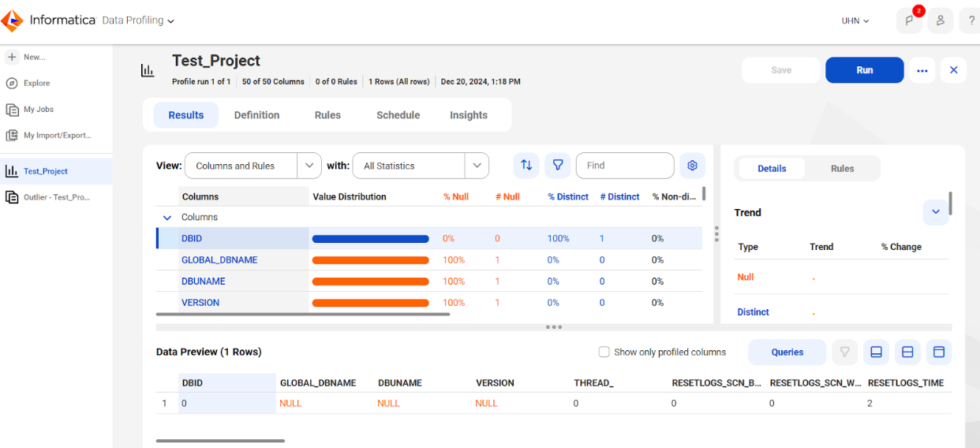The image size is (980, 448).
Task: Switch to the Definition tab
Action: tap(256, 115)
